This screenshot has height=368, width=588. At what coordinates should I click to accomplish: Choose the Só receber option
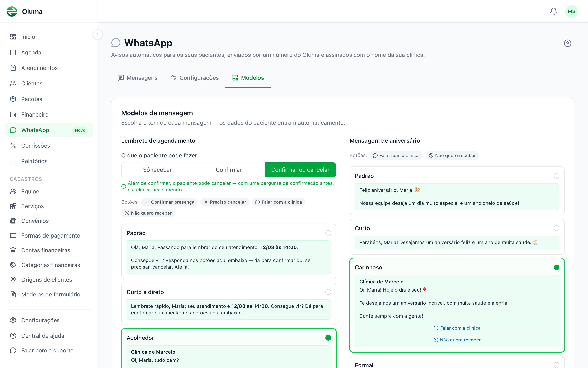point(157,170)
